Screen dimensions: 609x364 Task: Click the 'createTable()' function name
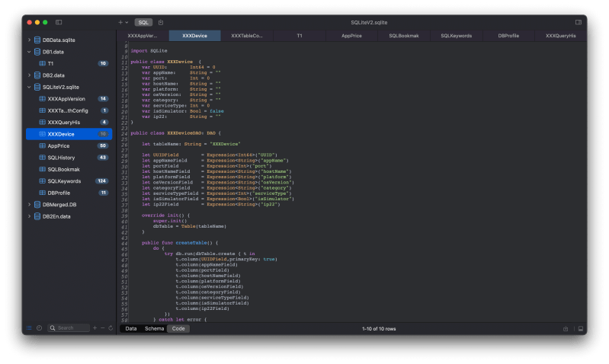click(194, 242)
